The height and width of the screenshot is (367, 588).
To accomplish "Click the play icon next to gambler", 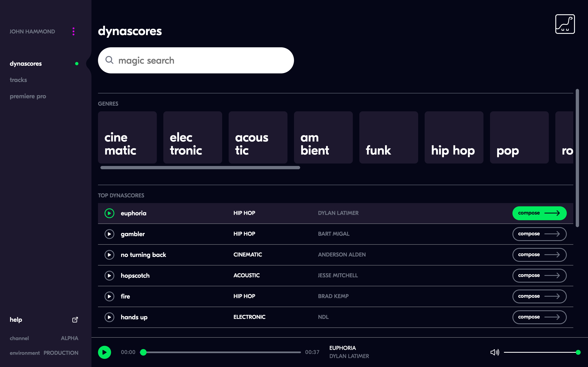I will [x=109, y=234].
